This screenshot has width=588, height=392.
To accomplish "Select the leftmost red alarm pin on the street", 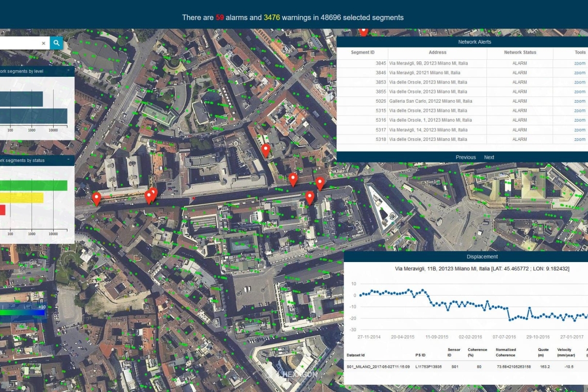I will tap(96, 199).
